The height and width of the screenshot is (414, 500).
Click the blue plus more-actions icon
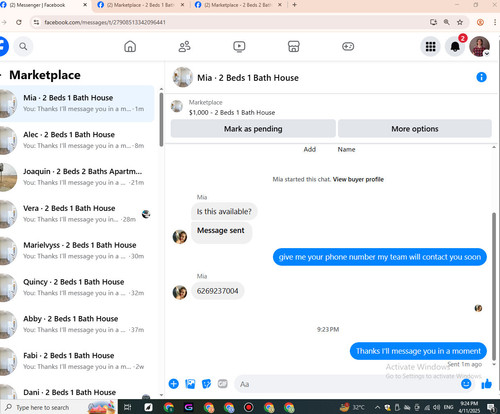coord(174,384)
